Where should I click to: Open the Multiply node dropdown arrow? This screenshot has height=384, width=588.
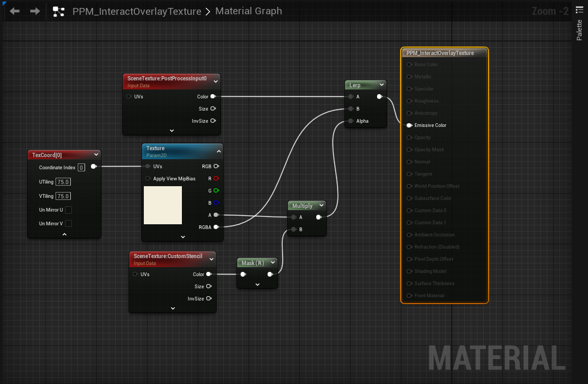click(321, 206)
